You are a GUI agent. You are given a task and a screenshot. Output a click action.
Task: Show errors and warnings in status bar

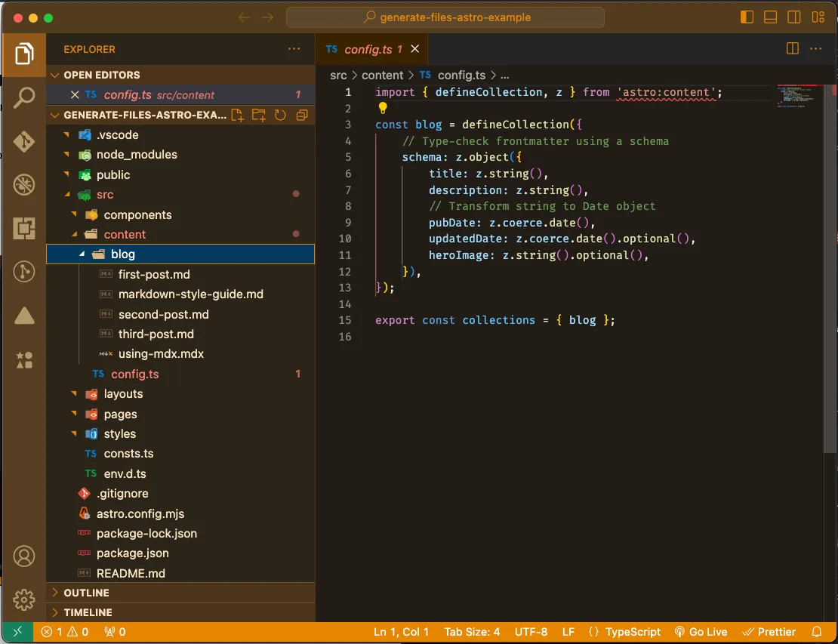pyautogui.click(x=65, y=632)
